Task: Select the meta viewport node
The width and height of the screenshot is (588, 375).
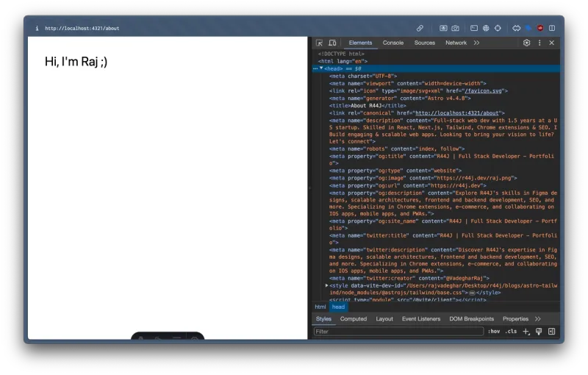Action: tap(408, 83)
